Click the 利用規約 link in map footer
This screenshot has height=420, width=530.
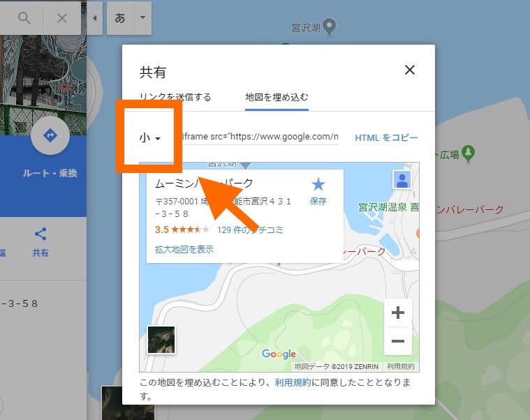(401, 367)
